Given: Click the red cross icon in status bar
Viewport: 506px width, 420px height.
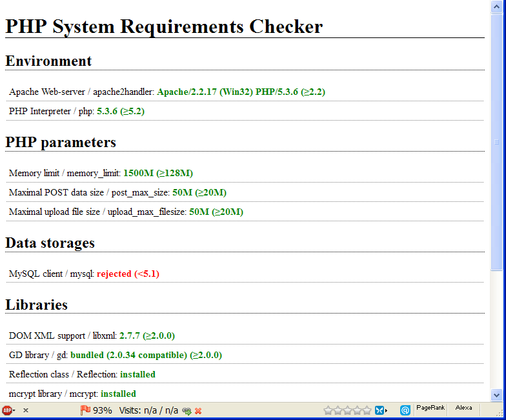Looking at the screenshot, I should pos(198,410).
